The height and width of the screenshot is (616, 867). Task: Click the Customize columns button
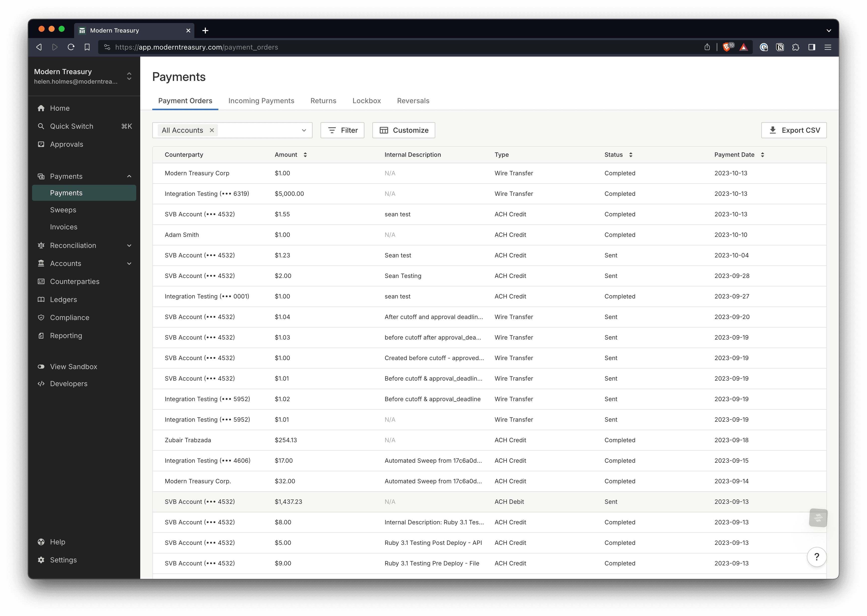[403, 130]
